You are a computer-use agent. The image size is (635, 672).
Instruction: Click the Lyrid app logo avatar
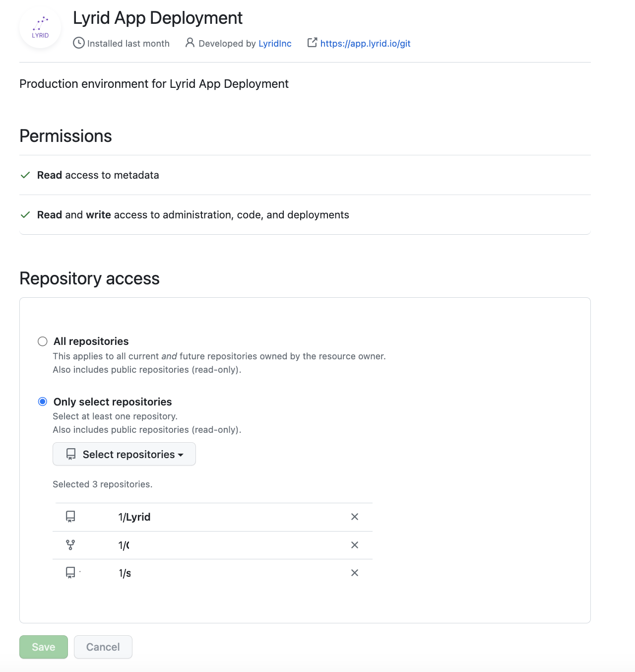tap(40, 28)
